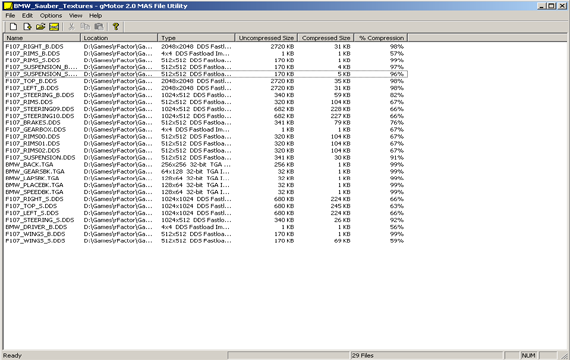
Task: Open the File menu
Action: (x=10, y=16)
